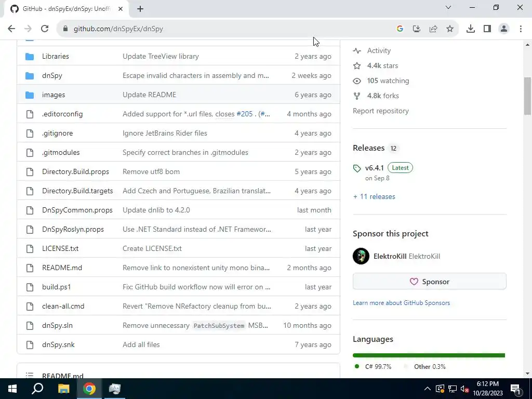532x399 pixels.
Task: Open repository Activity page
Action: coord(372,50)
